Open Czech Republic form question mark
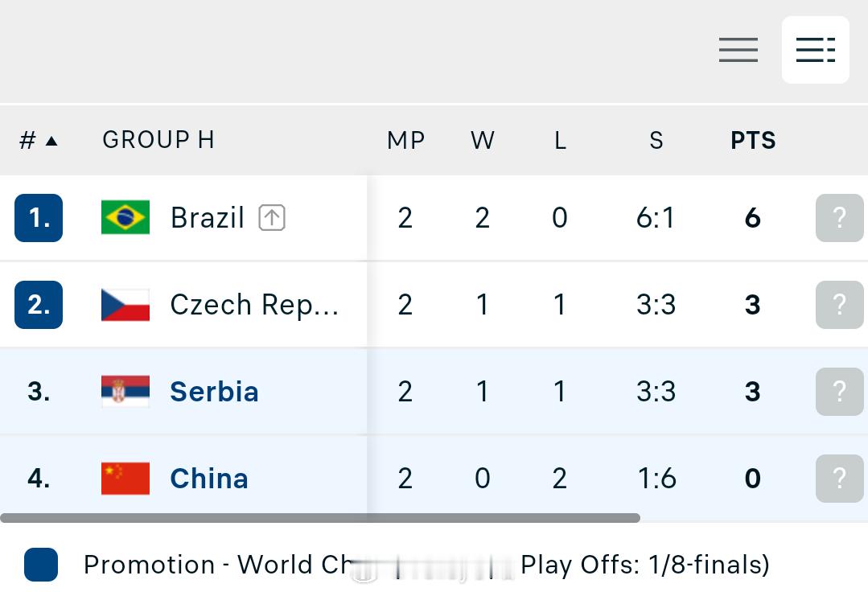This screenshot has width=868, height=592. [x=839, y=305]
